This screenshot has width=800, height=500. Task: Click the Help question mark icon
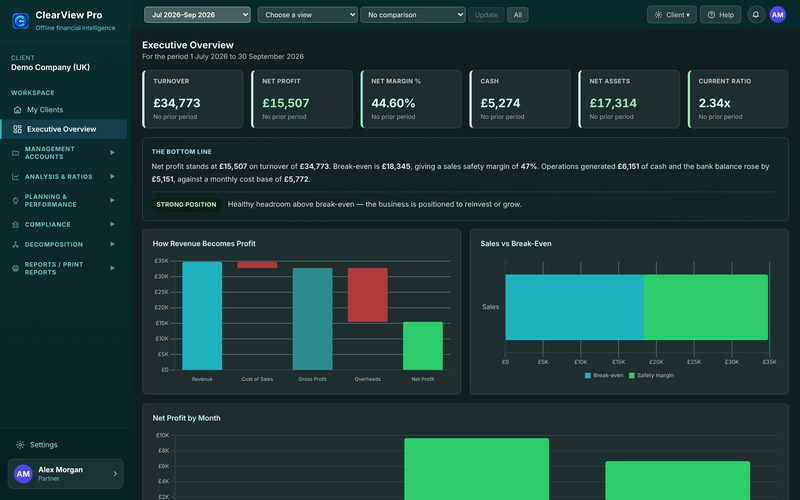pyautogui.click(x=711, y=15)
